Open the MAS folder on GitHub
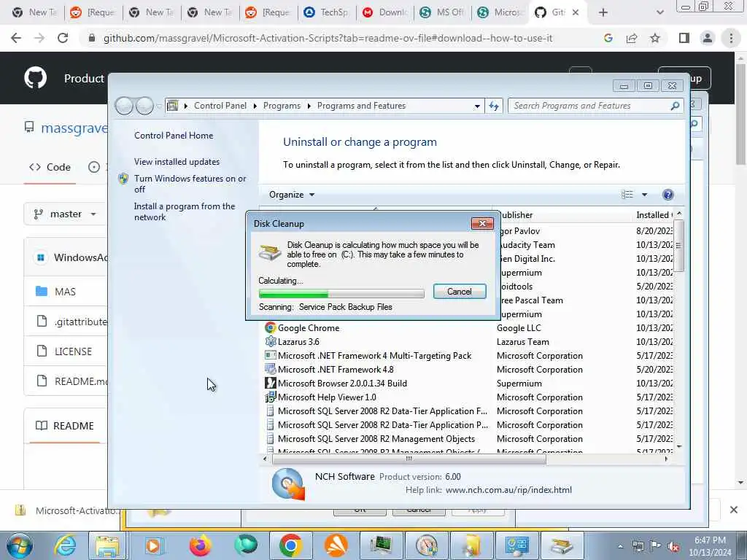 [x=65, y=292]
